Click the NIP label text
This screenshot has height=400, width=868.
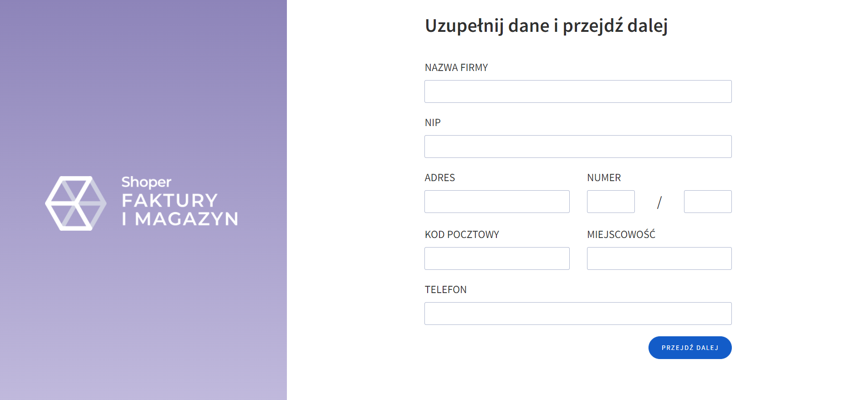coord(433,123)
